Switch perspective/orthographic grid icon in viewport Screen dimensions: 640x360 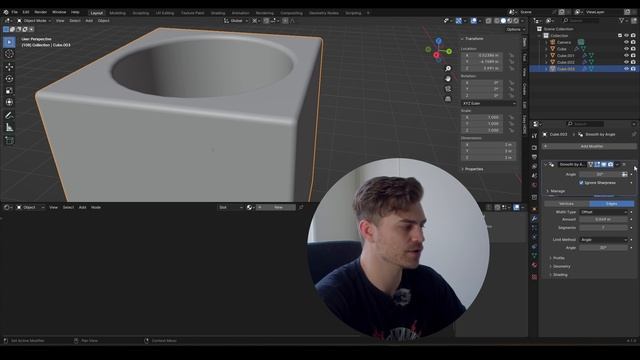[448, 99]
